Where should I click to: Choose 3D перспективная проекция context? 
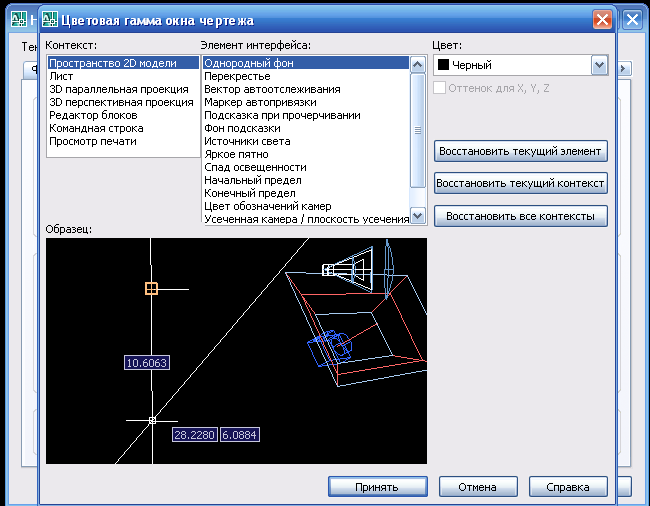123,102
